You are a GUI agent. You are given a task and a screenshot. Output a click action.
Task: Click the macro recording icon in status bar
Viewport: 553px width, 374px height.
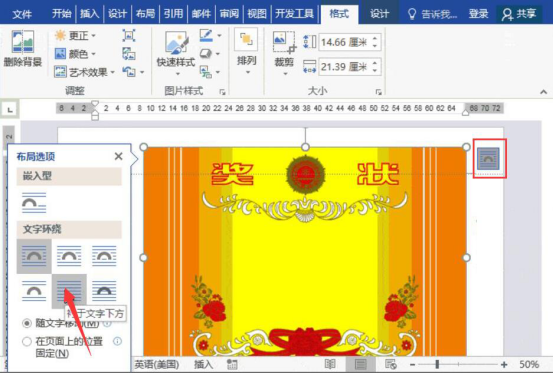[x=232, y=364]
